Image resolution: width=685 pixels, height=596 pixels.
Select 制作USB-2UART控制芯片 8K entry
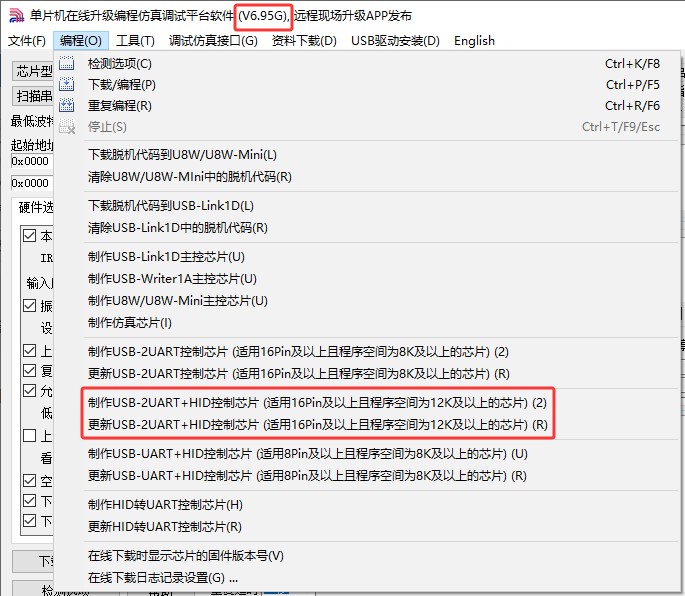tap(367, 352)
